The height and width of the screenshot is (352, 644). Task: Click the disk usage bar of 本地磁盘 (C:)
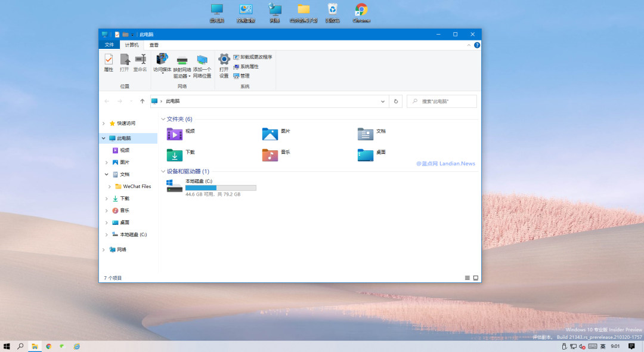221,187
